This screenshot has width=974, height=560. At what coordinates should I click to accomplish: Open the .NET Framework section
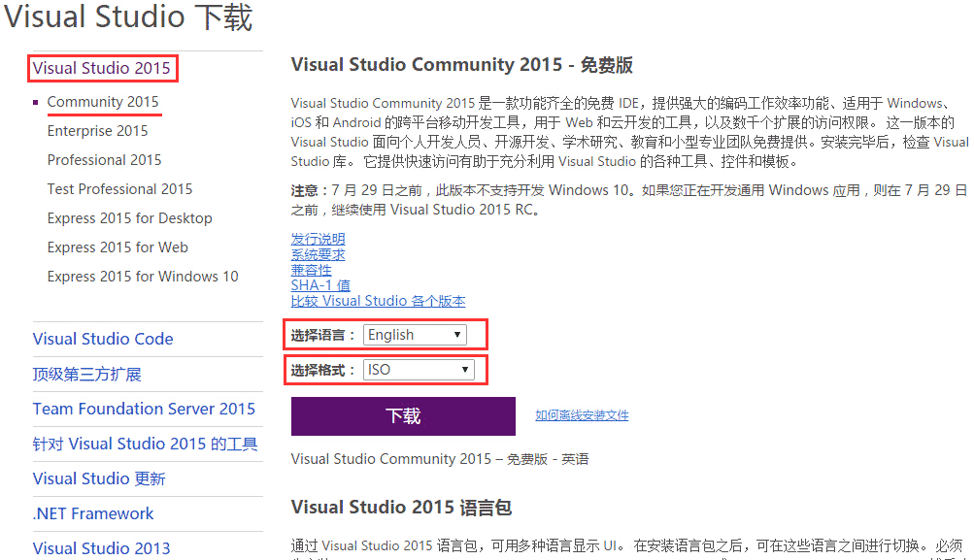[x=93, y=513]
